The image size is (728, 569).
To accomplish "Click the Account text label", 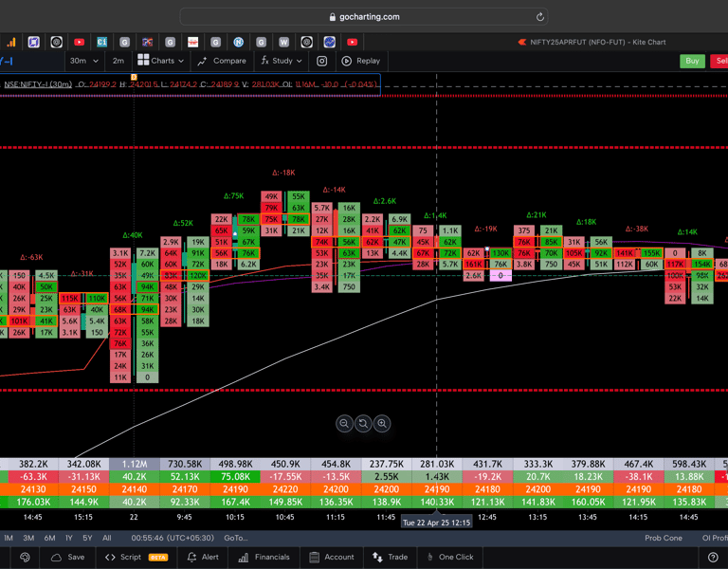I will pyautogui.click(x=339, y=557).
